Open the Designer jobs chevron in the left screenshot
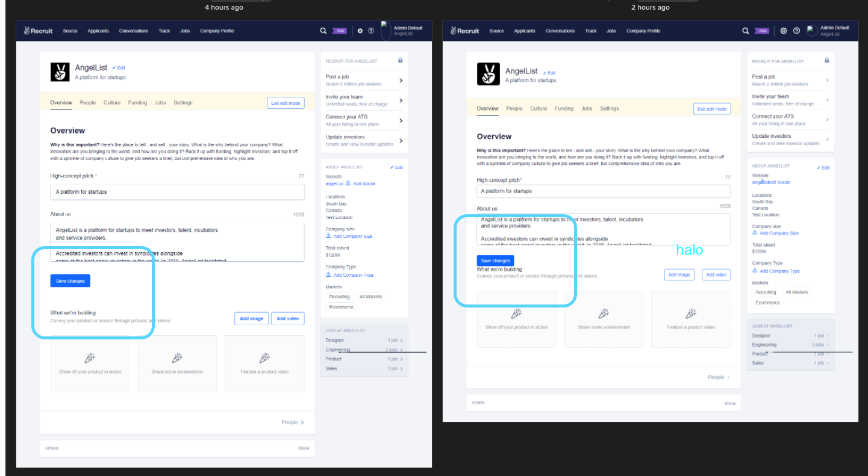This screenshot has height=476, width=868. tap(402, 341)
